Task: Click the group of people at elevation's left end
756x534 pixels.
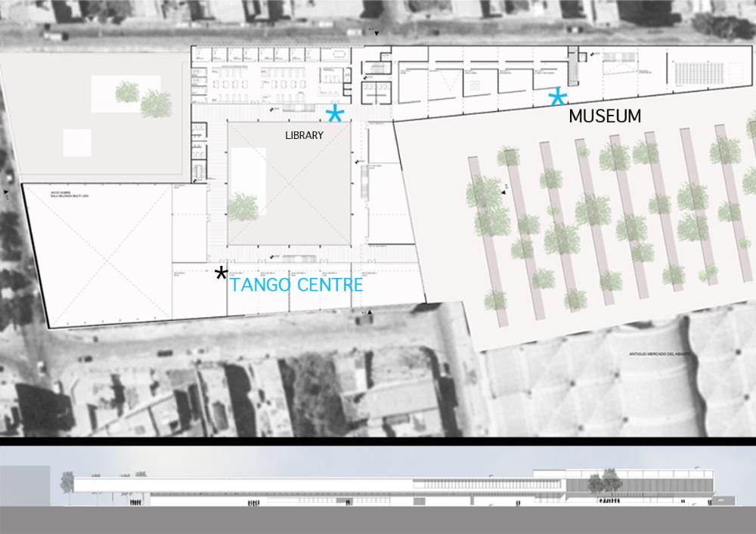Action: [x=134, y=499]
